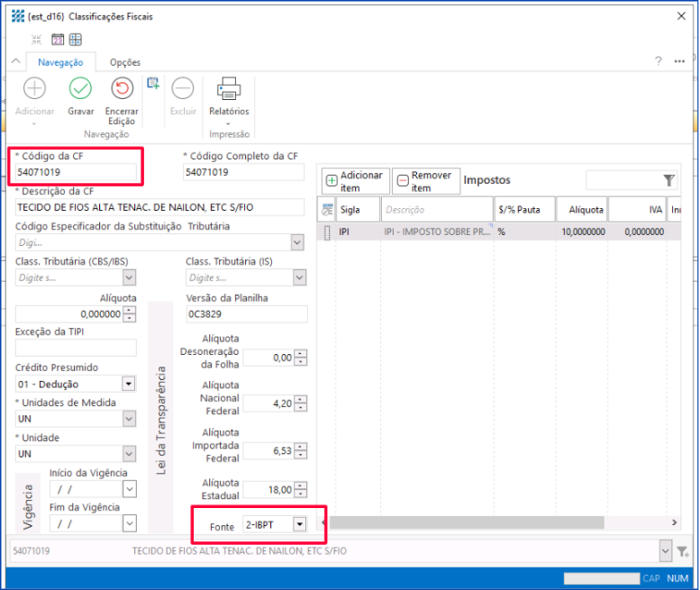The image size is (700, 590).
Task: Open the Início da Vigência date picker
Action: 128,489
